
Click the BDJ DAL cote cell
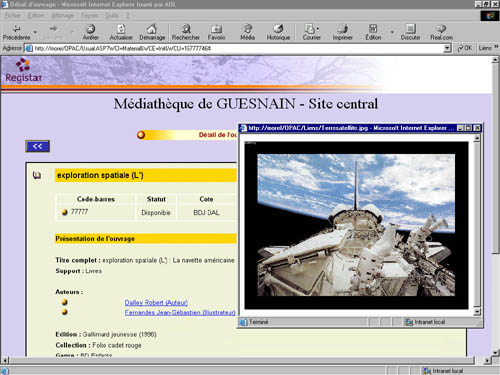click(206, 212)
